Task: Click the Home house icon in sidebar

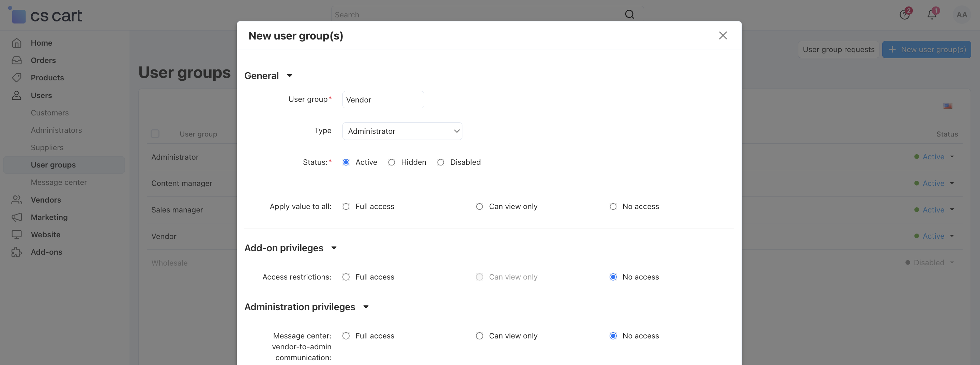Action: point(16,43)
